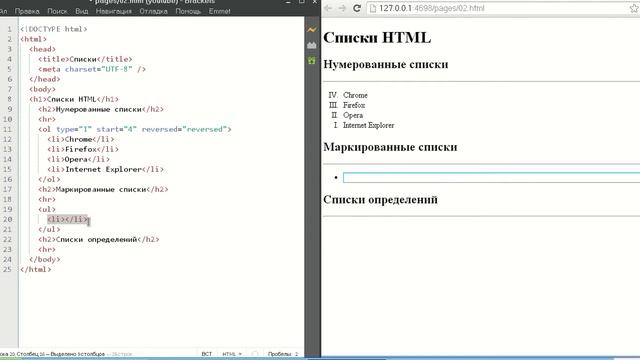
Task: Open the Помощь menu
Action: pos(188,11)
